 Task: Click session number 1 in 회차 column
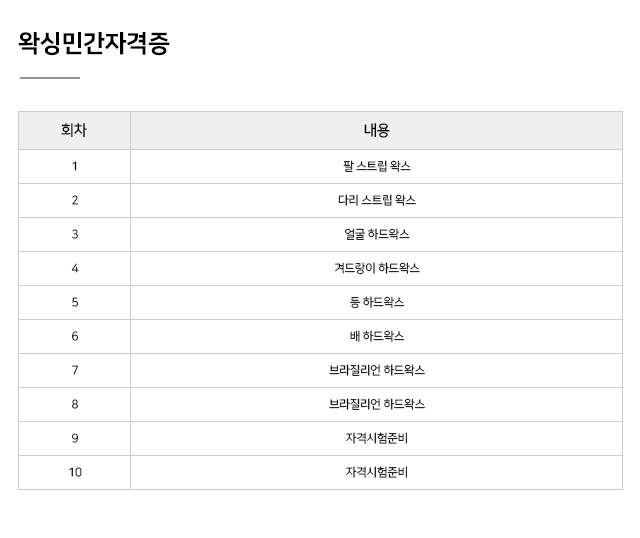74,166
